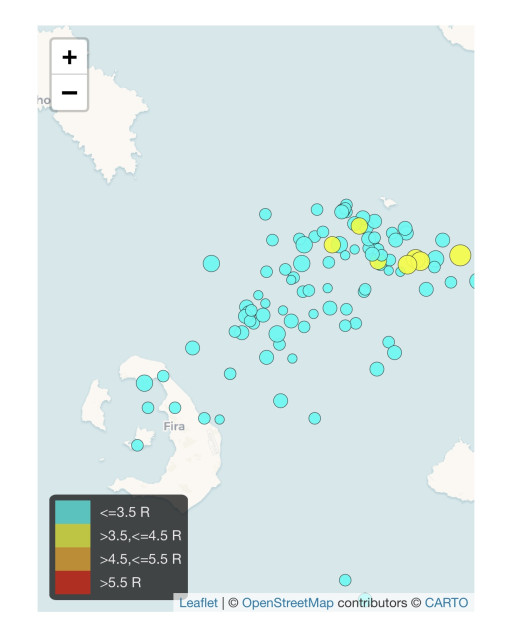512x642 pixels.
Task: Click the '>5.5 R' legend label
Action: tap(120, 582)
